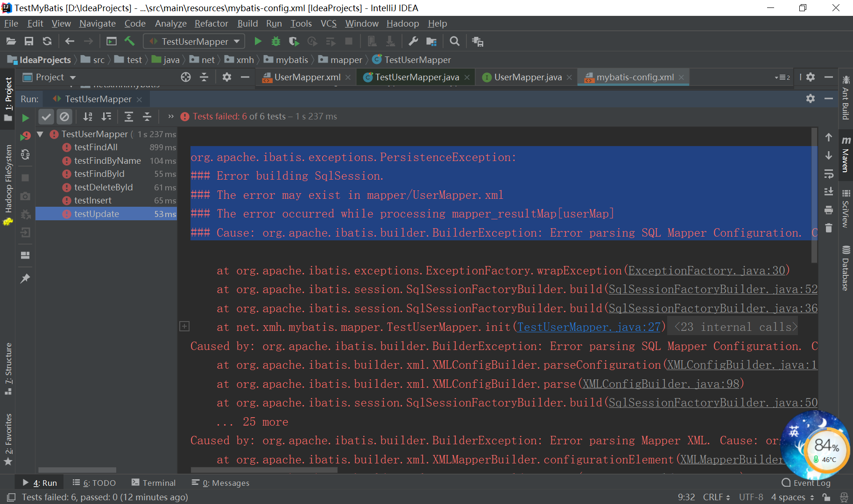Open ExceptionFactory.java:30 link
Screen dimensions: 853x504
706,271
